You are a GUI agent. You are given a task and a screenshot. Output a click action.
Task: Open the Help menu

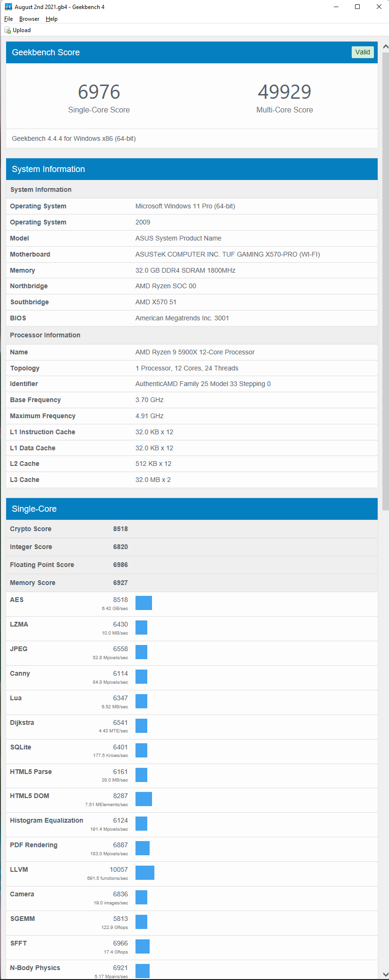coord(51,19)
